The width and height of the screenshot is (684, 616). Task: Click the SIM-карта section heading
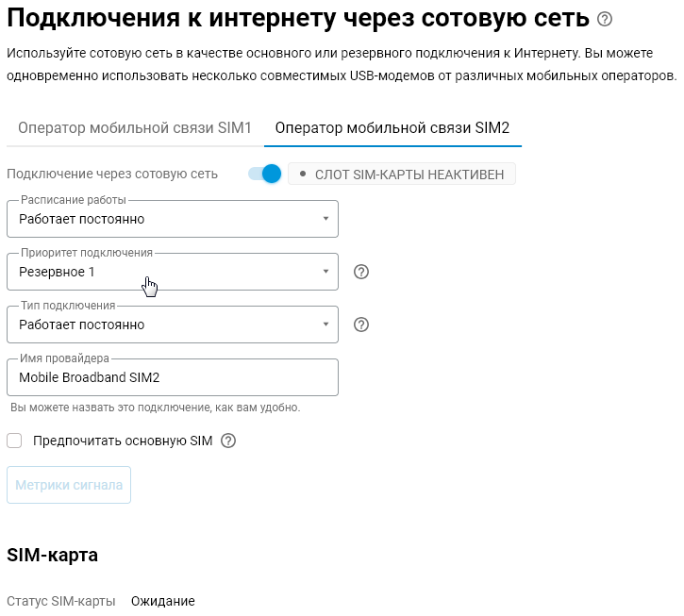(52, 555)
